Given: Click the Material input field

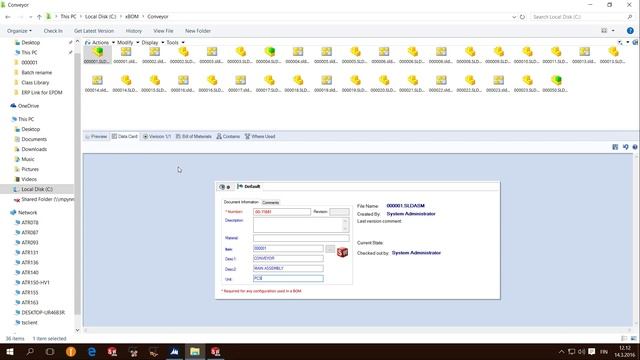Looking at the screenshot, I should [x=301, y=238].
